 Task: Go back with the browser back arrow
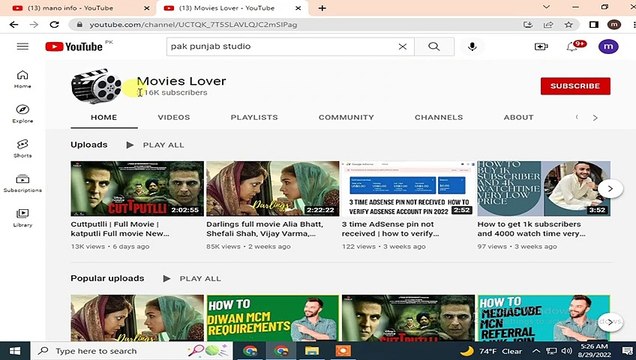click(14, 25)
